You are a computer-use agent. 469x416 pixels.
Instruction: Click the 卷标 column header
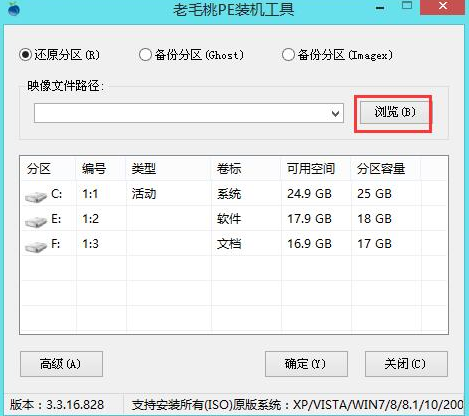246,169
